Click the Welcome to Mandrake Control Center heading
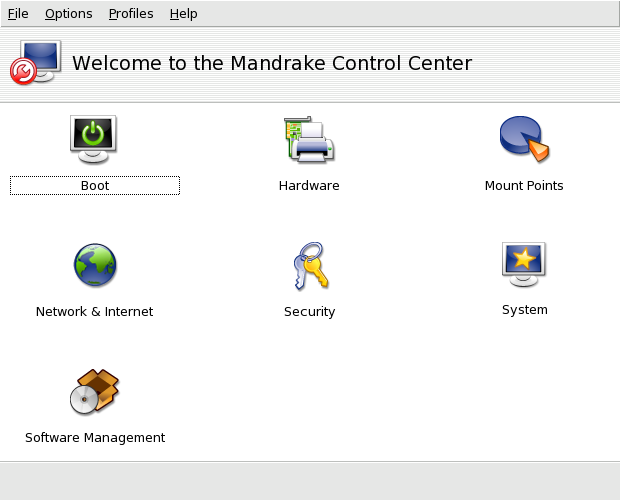 pos(272,63)
